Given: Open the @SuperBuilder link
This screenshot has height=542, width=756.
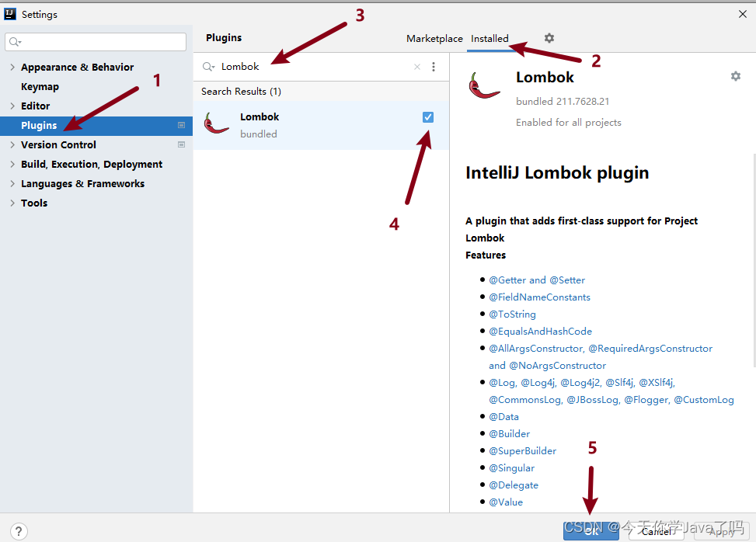Looking at the screenshot, I should pyautogui.click(x=523, y=451).
